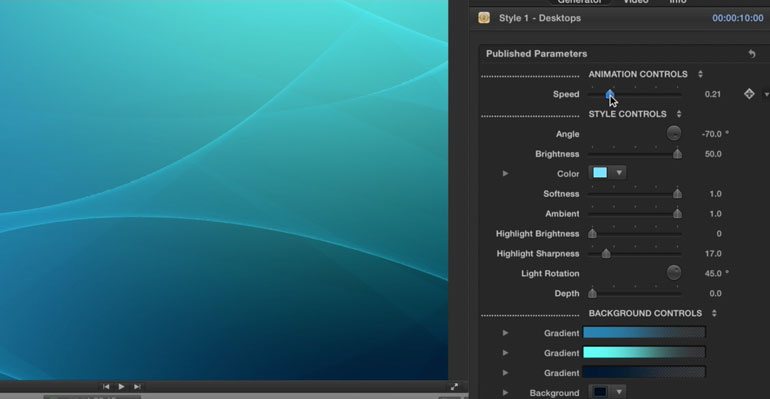Click the Brightness slider handle
The image size is (770, 399).
point(677,154)
